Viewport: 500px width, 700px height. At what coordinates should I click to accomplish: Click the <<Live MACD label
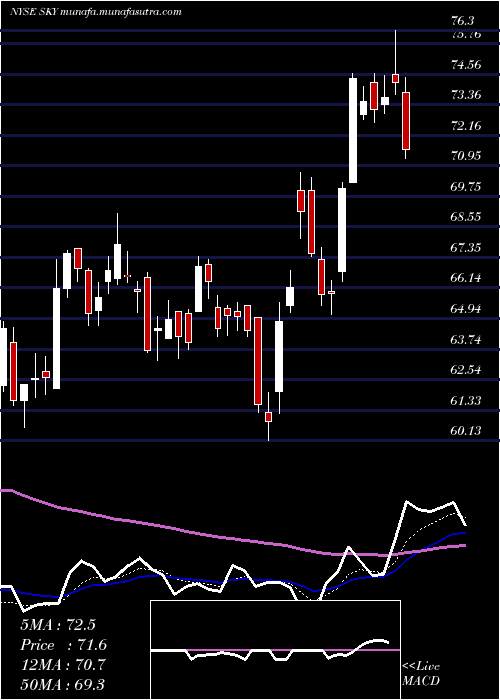421,674
